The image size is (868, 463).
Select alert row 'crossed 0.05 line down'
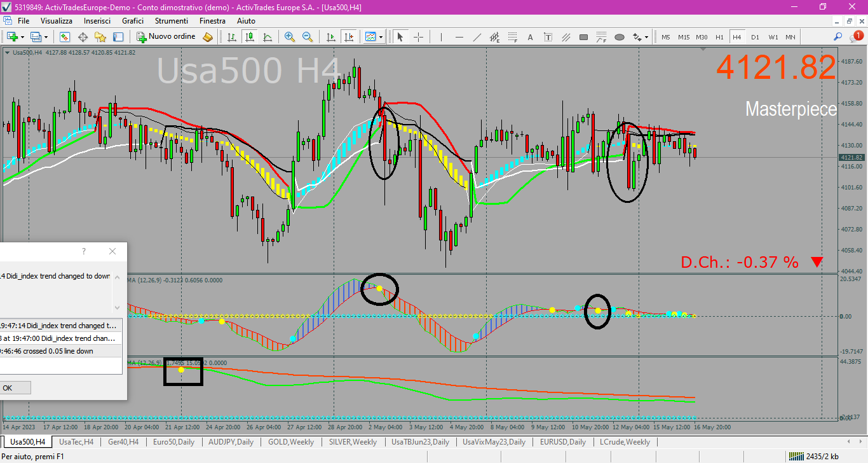click(61, 351)
